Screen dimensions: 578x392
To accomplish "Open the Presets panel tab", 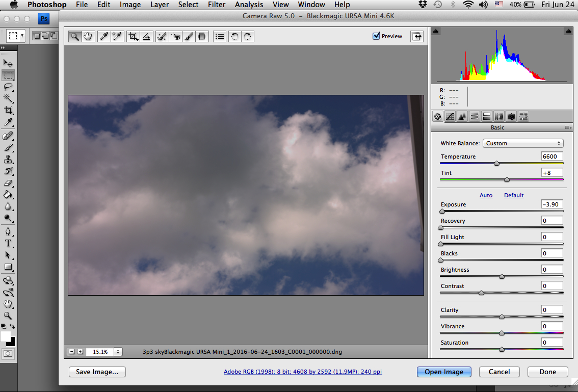I will [x=523, y=117].
